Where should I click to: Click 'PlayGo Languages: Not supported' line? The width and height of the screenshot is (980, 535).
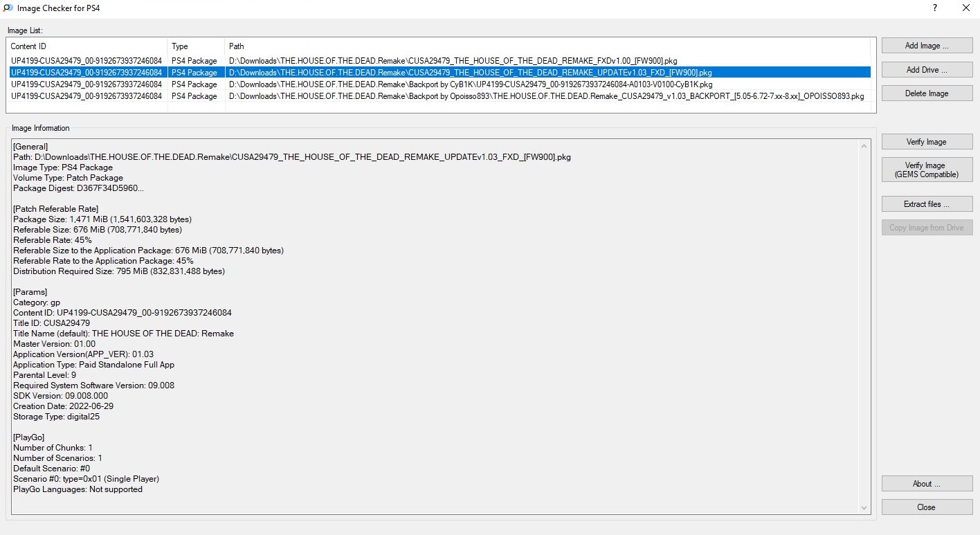tap(78, 489)
